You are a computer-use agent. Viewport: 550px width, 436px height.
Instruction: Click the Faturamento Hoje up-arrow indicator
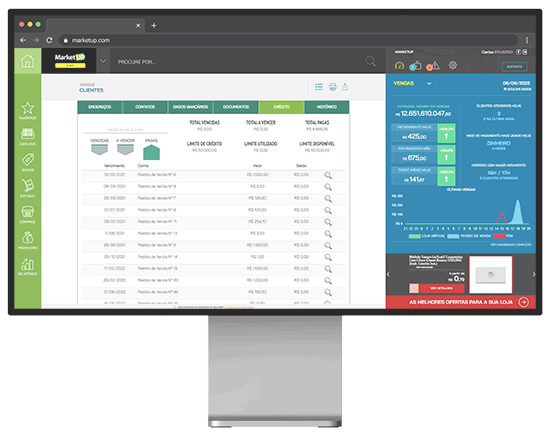[x=447, y=133]
